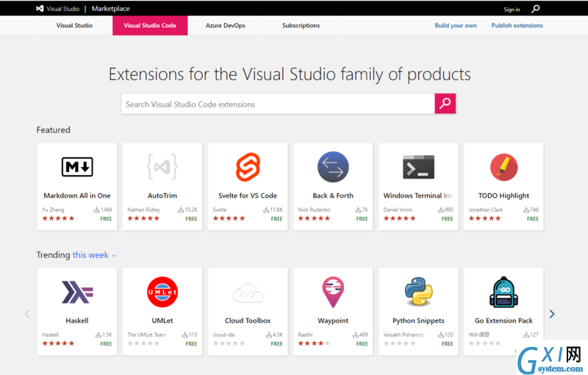Switch to the Azure DevOps tab
588x375 pixels.
coord(226,26)
